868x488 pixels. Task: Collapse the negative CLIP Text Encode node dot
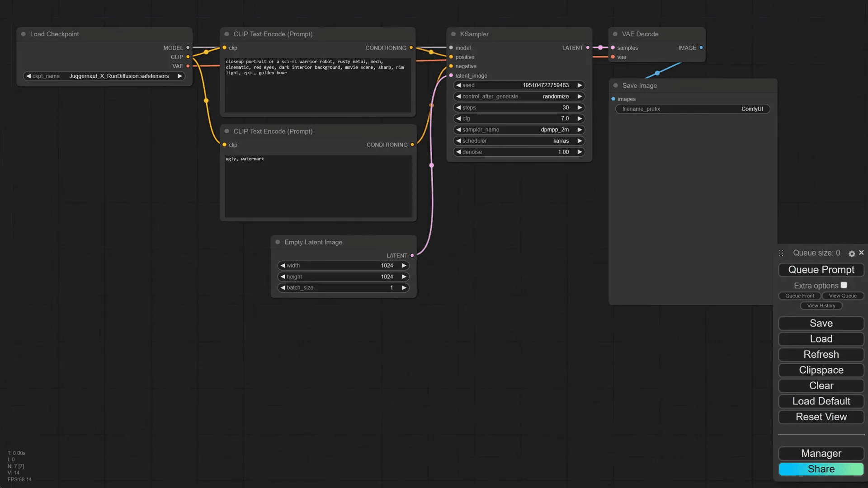tap(226, 131)
